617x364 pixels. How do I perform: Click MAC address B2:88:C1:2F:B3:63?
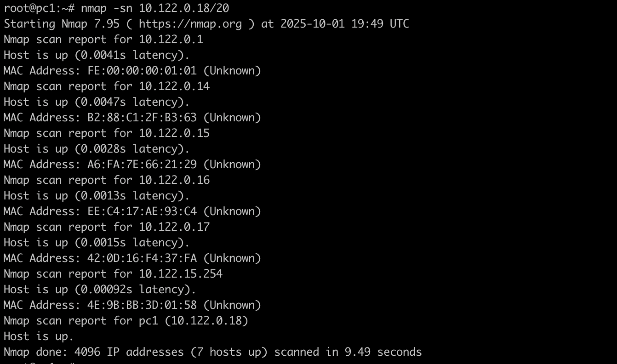point(142,118)
